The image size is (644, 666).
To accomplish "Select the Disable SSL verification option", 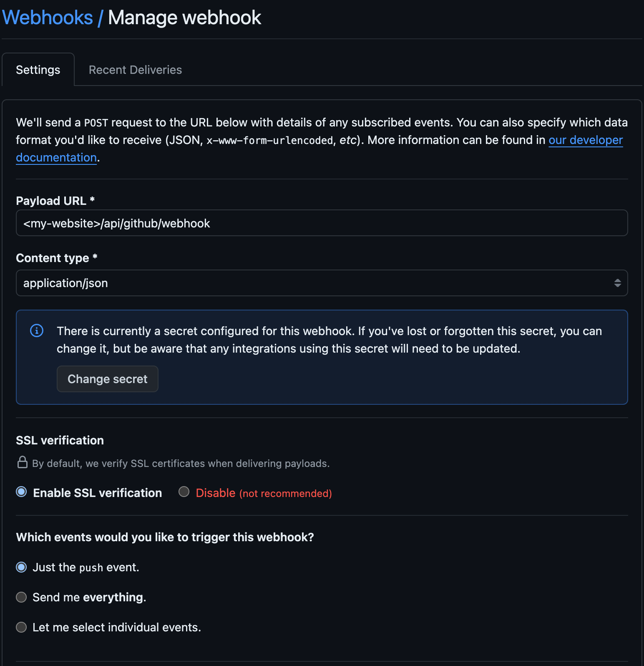I will click(184, 492).
